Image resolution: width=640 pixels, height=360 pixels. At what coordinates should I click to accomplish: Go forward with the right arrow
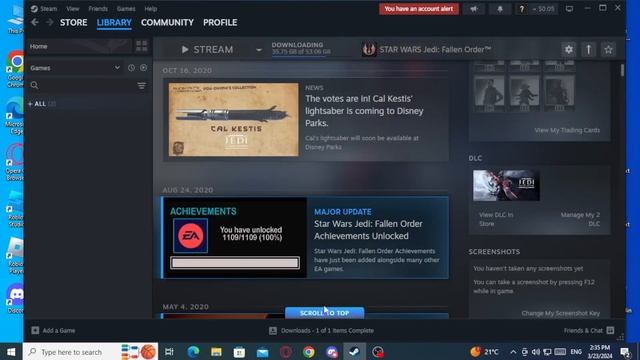pyautogui.click(x=49, y=22)
